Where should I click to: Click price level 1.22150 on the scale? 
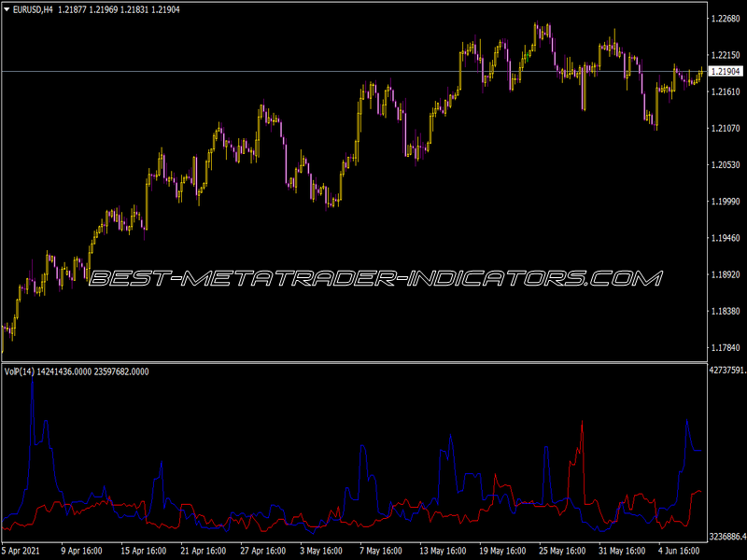coord(726,55)
